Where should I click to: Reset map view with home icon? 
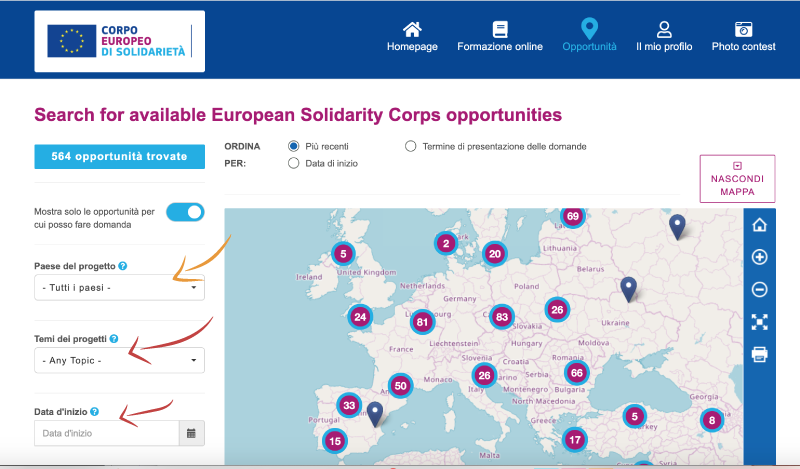tap(759, 225)
